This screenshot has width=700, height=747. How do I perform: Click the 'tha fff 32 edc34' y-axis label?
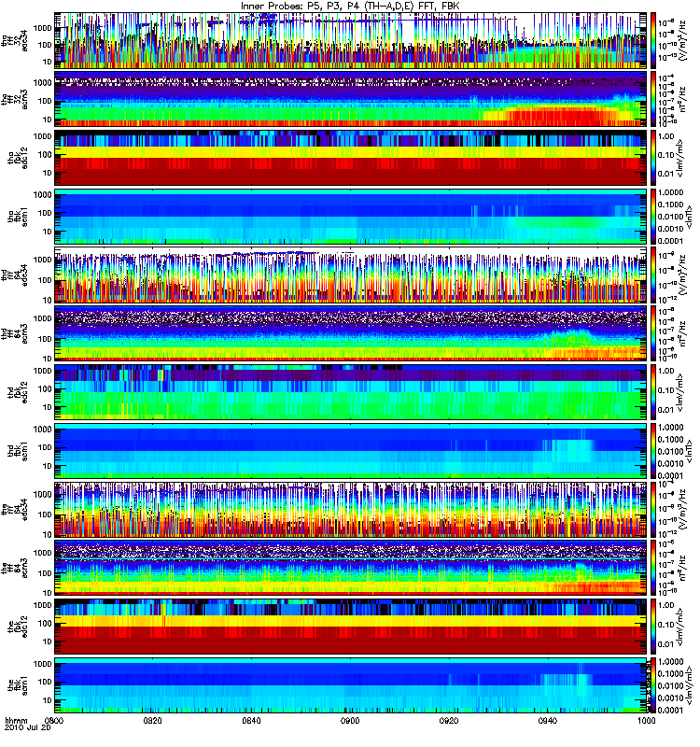click(14, 41)
